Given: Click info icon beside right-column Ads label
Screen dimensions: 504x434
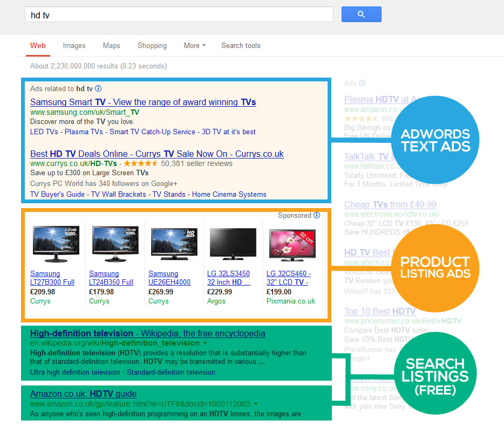Looking at the screenshot, I should (x=362, y=83).
